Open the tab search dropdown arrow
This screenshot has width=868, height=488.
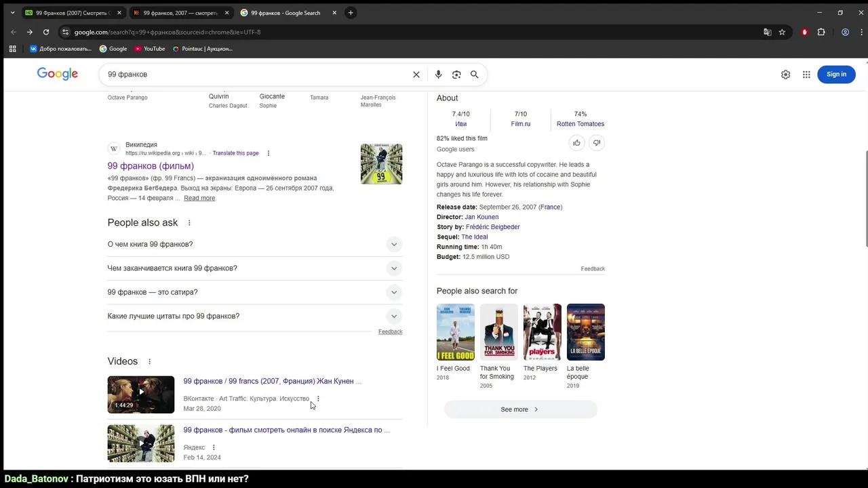[x=12, y=13]
